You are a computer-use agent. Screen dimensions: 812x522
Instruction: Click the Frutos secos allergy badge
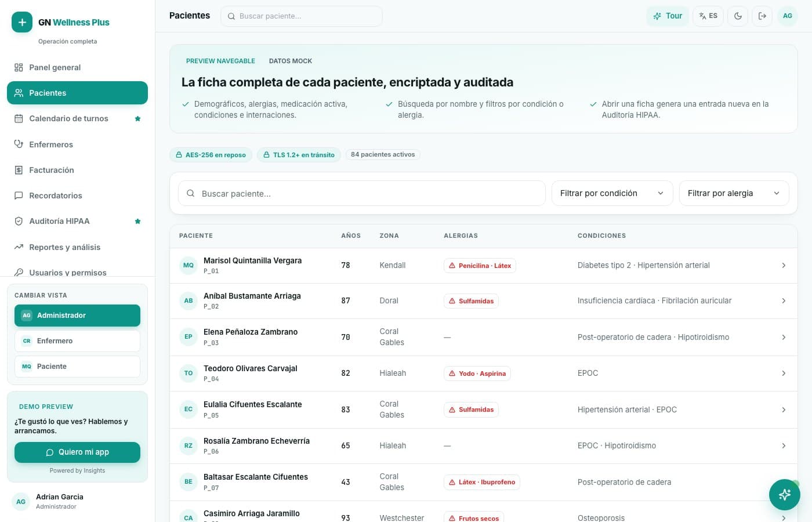point(474,517)
